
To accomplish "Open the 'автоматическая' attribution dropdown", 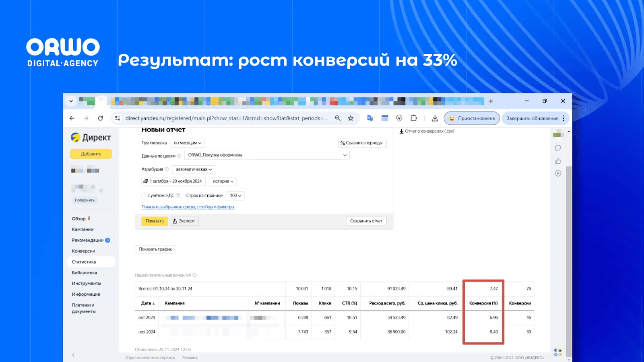I will tap(194, 169).
